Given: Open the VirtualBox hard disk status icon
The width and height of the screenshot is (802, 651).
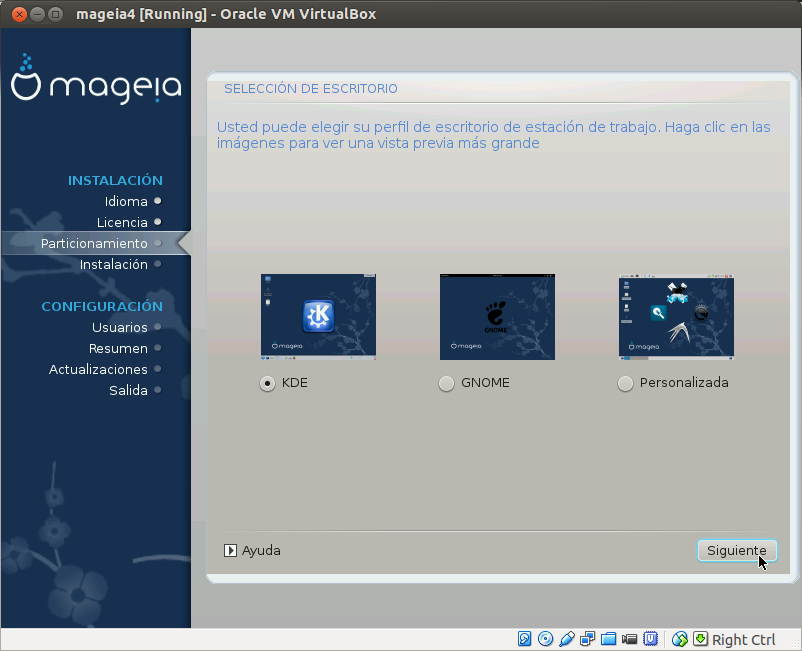Looking at the screenshot, I should [x=524, y=639].
